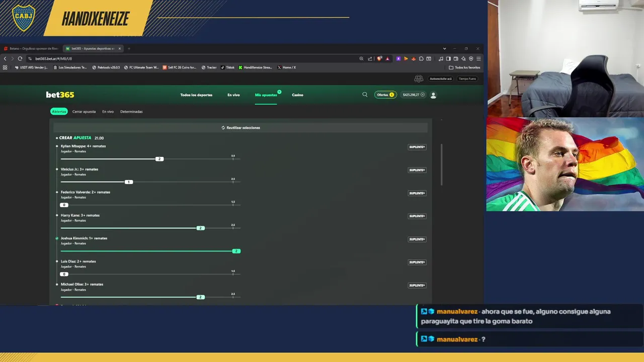Viewport: 644px width, 362px height.
Task: Click the bet365 logo
Action: click(60, 95)
